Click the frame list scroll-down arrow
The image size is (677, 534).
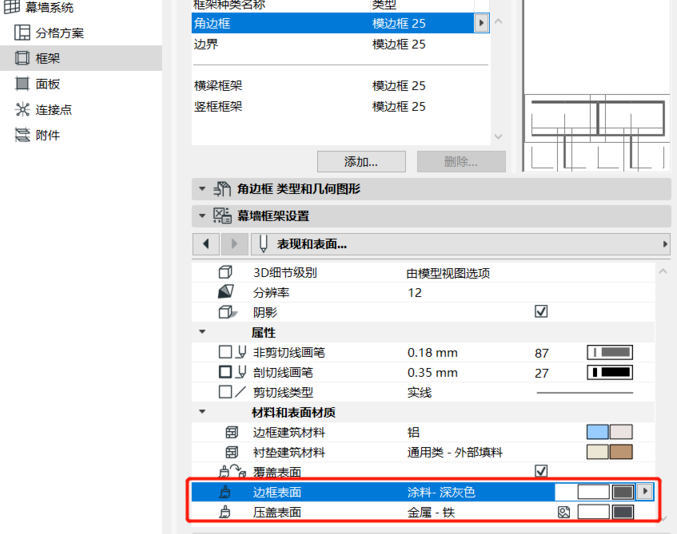[x=498, y=136]
